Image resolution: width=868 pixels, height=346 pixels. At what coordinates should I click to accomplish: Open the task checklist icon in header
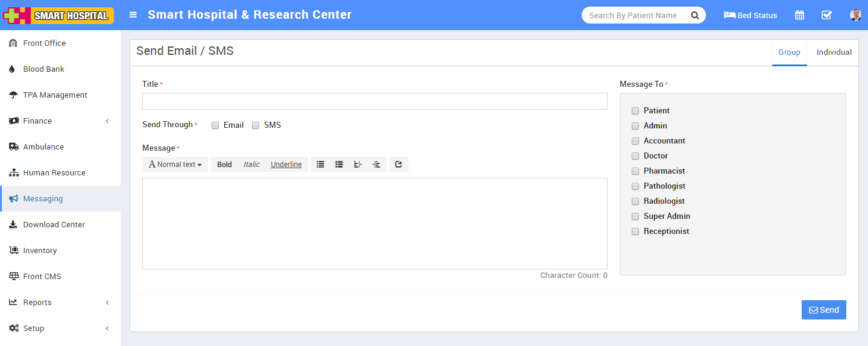826,15
